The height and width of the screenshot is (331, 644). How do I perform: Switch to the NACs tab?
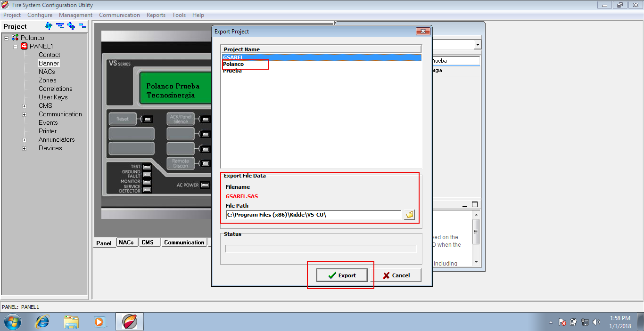pos(127,242)
